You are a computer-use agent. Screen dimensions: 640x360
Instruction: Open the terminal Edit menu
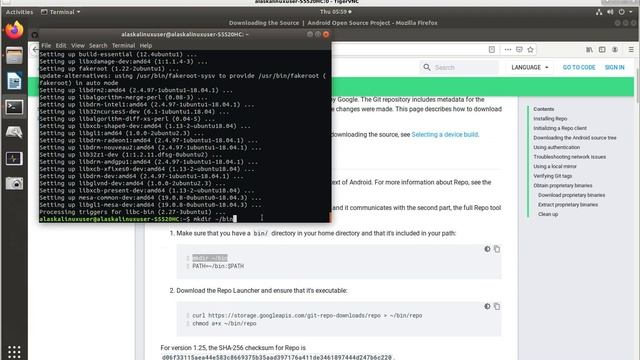pyautogui.click(x=61, y=45)
